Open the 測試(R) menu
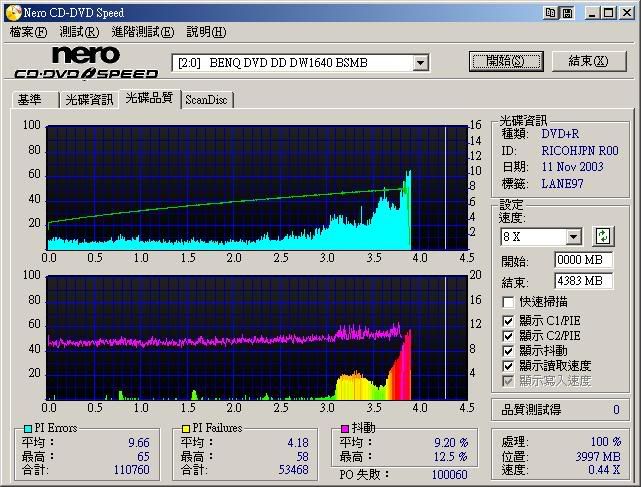The width and height of the screenshot is (641, 487). click(x=79, y=32)
